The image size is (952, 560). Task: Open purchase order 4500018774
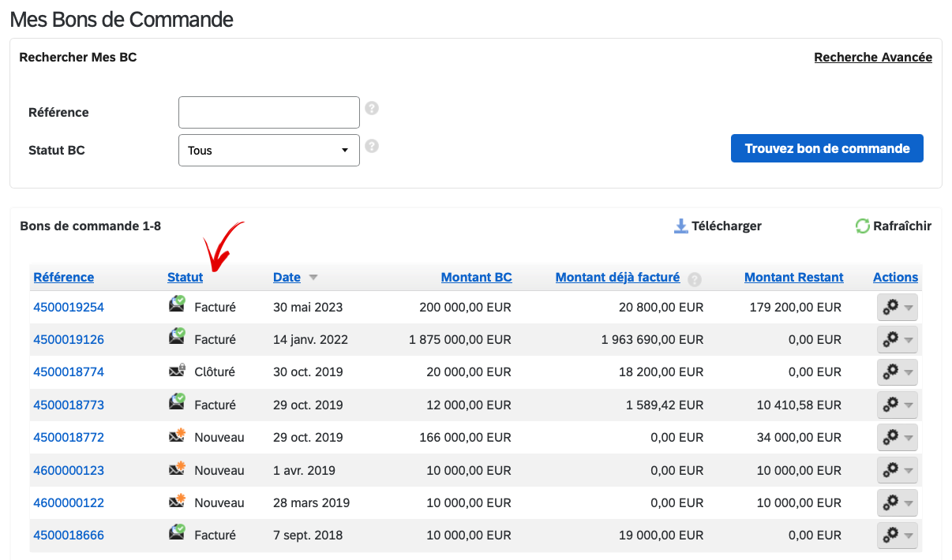[x=69, y=371]
